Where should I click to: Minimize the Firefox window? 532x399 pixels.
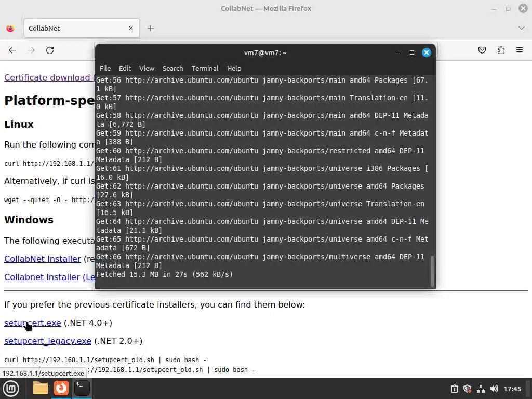(494, 8)
